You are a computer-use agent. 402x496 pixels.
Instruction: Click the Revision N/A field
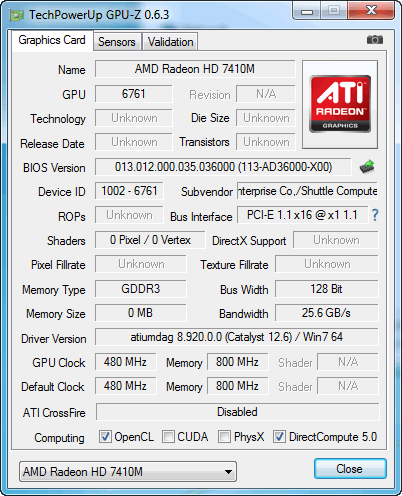point(266,94)
